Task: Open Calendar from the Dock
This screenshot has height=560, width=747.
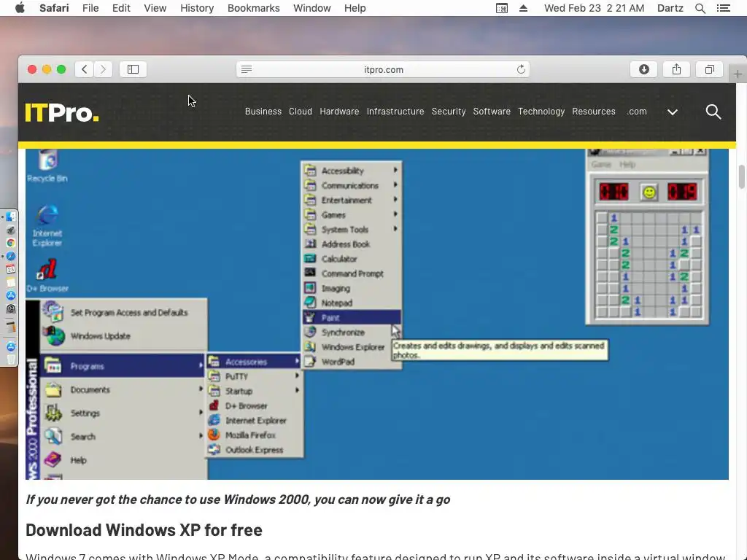Action: (x=10, y=269)
